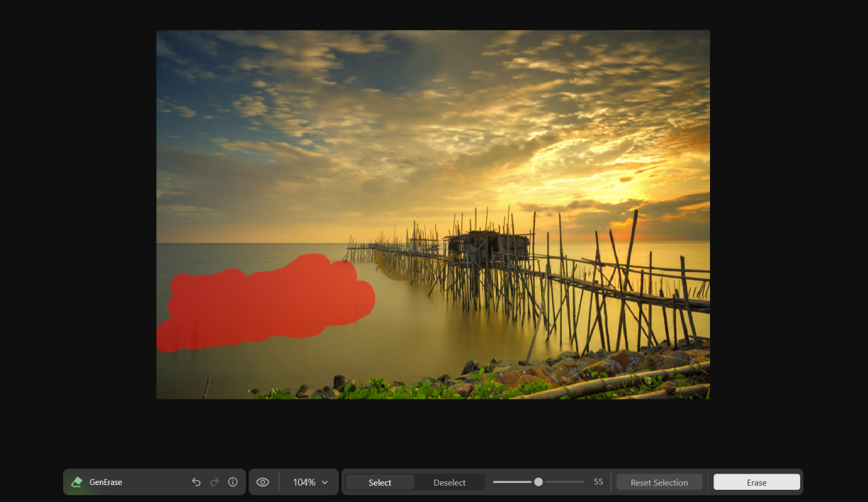Toggle the eye preview visibility
This screenshot has height=502, width=868.
coord(263,482)
